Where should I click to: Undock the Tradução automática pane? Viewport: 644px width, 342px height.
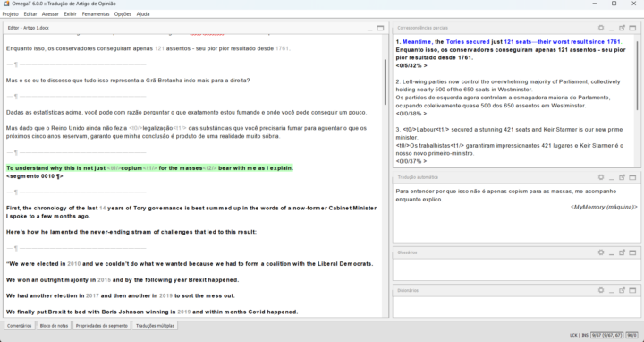coord(623,177)
